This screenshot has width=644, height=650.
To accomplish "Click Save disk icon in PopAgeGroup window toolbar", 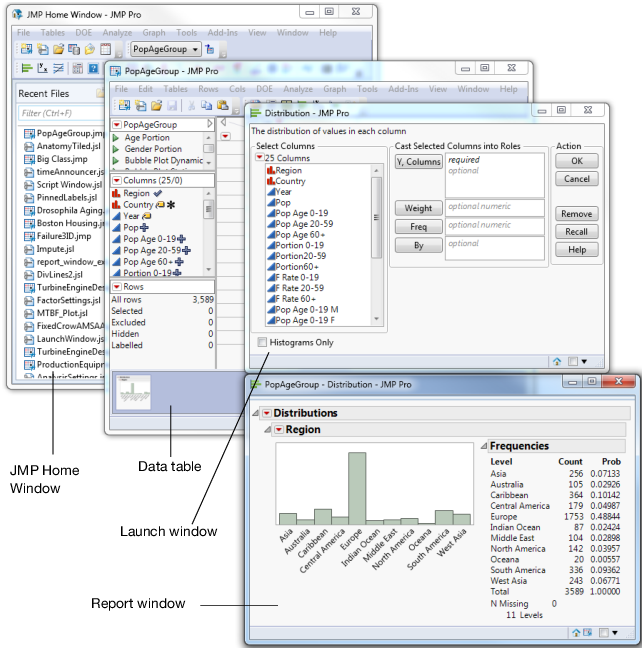I will coord(172,105).
